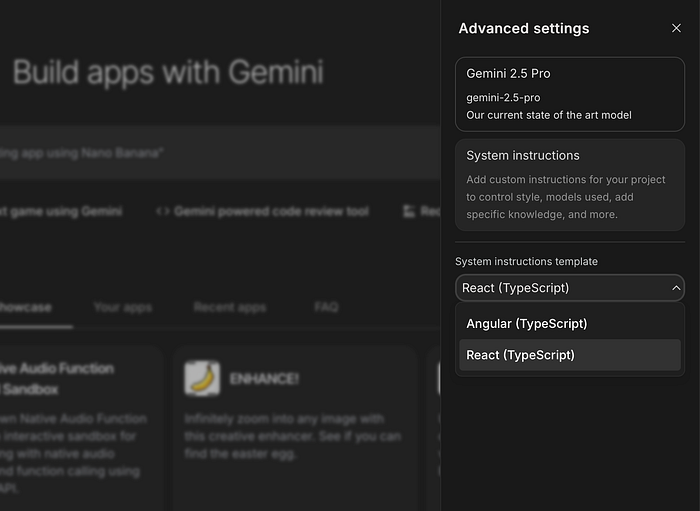The width and height of the screenshot is (700, 511).
Task: Collapse the System instructions template combo box
Action: pyautogui.click(x=569, y=288)
